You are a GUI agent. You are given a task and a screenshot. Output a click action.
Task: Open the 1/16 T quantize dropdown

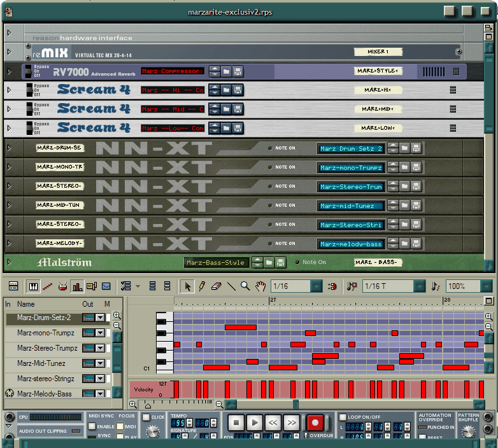pyautogui.click(x=420, y=286)
